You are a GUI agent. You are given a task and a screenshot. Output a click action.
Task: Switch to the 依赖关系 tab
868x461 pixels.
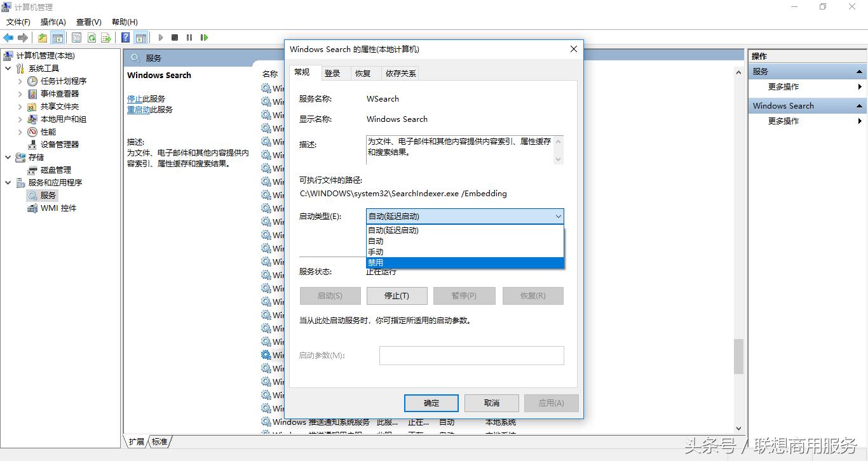coord(400,73)
